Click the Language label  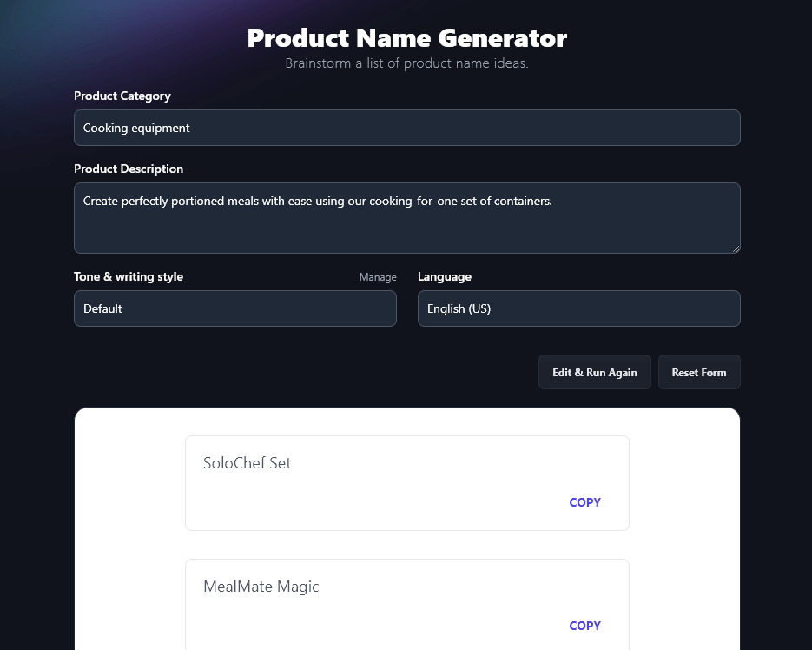[444, 276]
